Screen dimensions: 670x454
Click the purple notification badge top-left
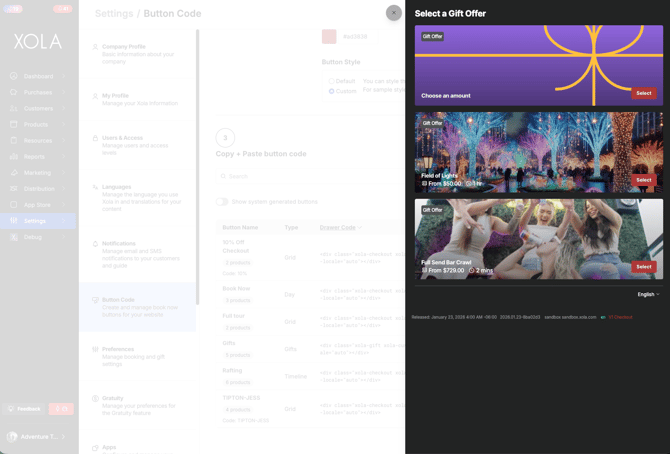click(12, 9)
